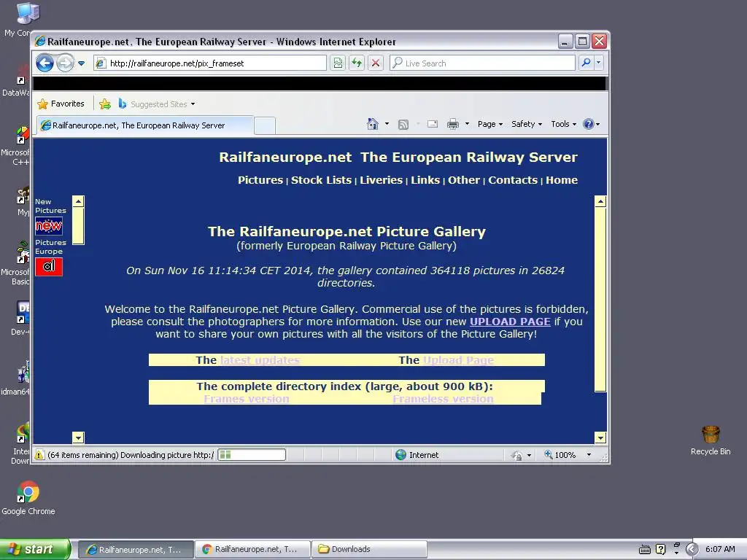Image resolution: width=747 pixels, height=560 pixels.
Task: Click the 100% zoom level button
Action: 560,455
